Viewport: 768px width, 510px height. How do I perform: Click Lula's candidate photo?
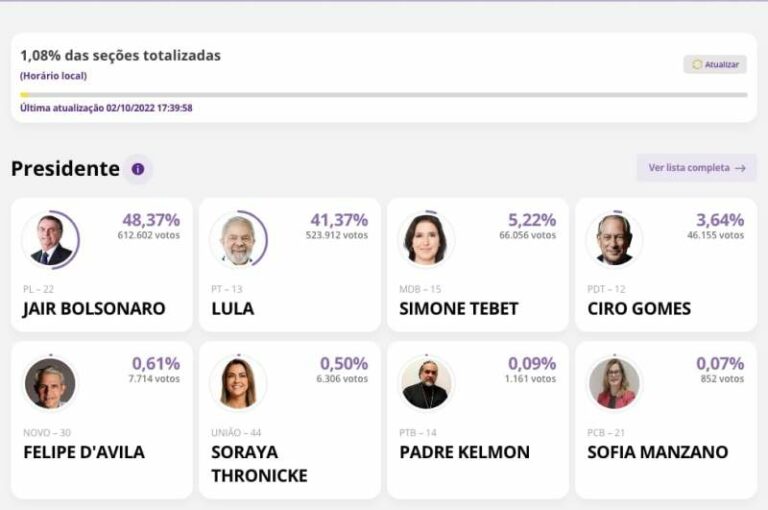click(238, 240)
